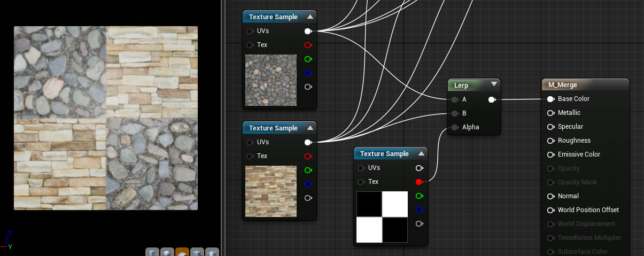This screenshot has width=644, height=256.
Task: Click the brick Texture Sample green output pin
Action: (308, 170)
